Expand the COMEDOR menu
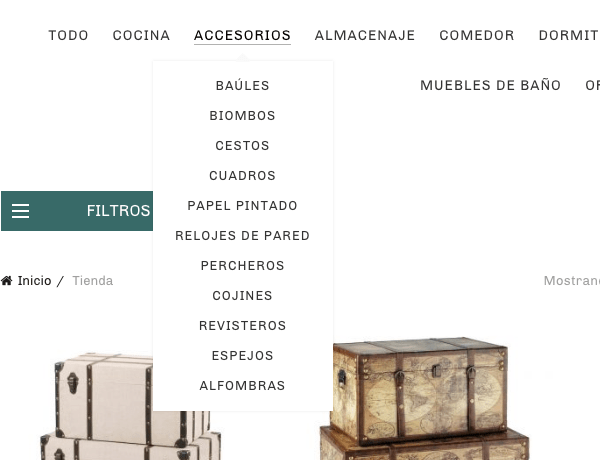600x460 pixels. tap(477, 35)
